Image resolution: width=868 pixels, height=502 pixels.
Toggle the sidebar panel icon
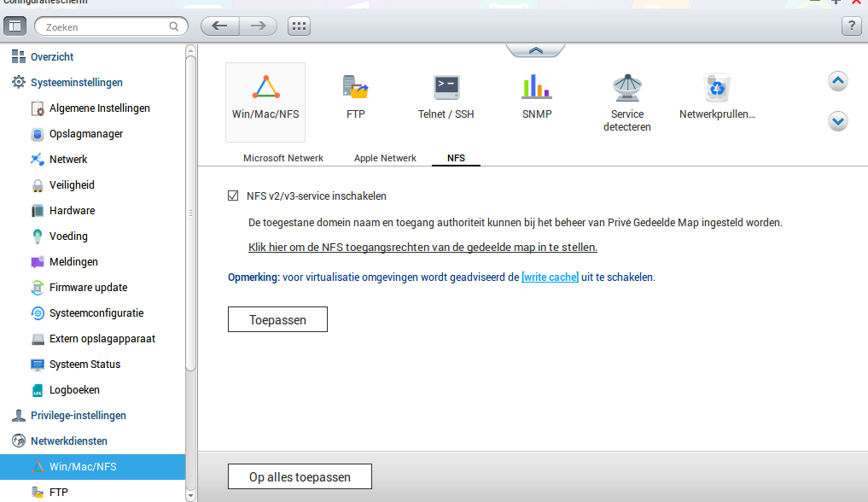click(x=15, y=26)
